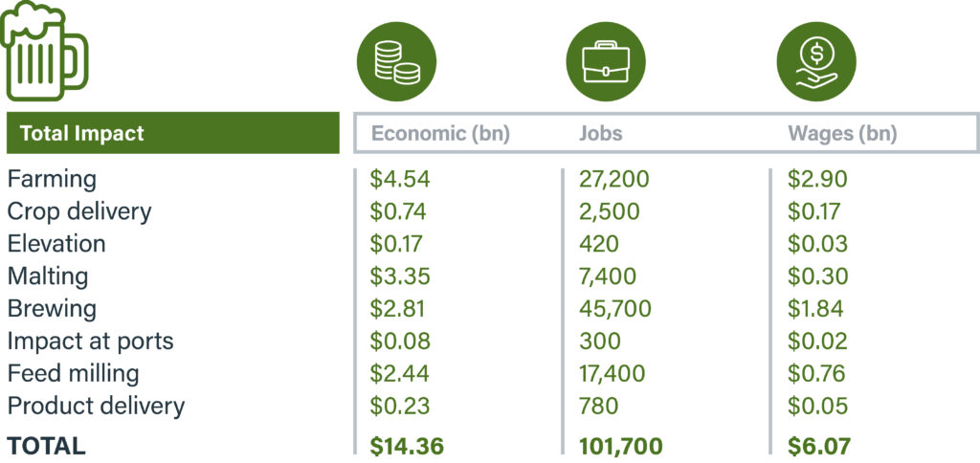Image resolution: width=980 pixels, height=463 pixels.
Task: Click the Crop delivery row label
Action: coord(79,211)
